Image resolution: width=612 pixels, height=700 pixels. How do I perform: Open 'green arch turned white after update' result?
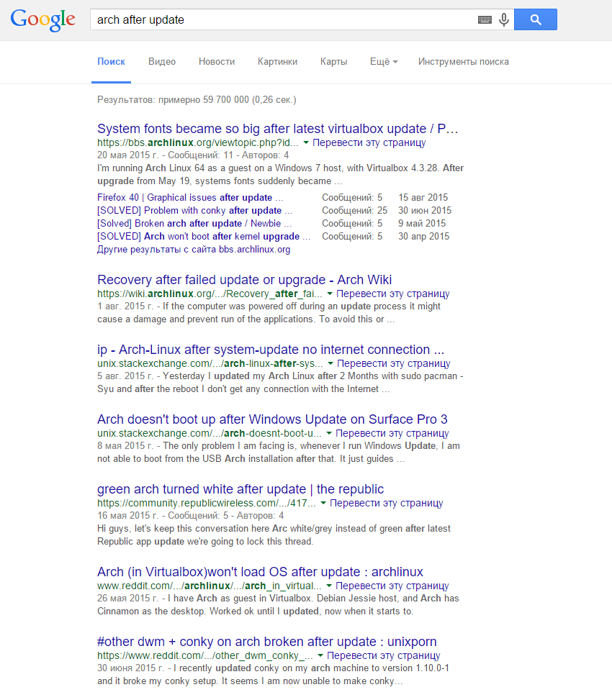240,489
